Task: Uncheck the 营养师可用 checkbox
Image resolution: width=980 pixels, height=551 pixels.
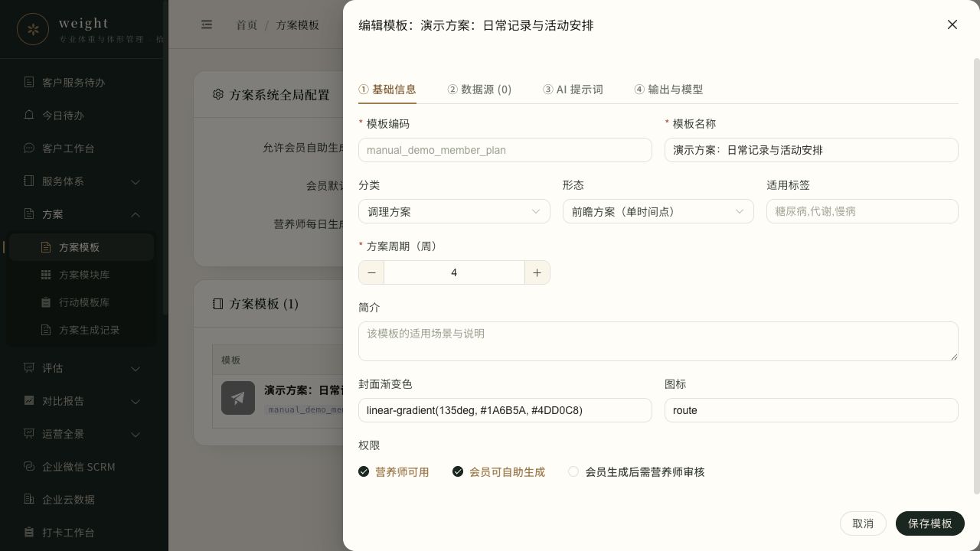Action: [364, 471]
